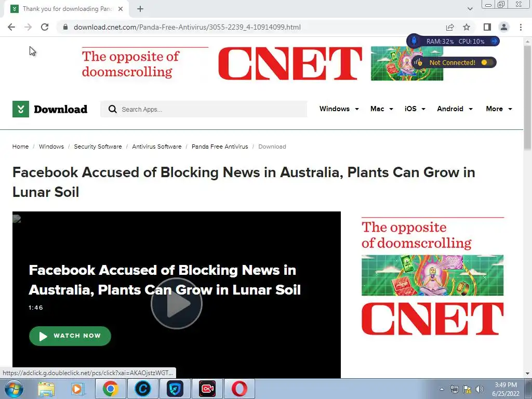Show hidden system tray icons
Screen dimensions: 532x399
(442, 389)
